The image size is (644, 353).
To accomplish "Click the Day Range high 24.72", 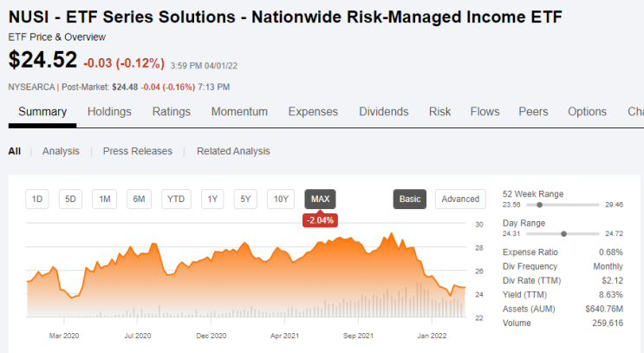I will (614, 234).
